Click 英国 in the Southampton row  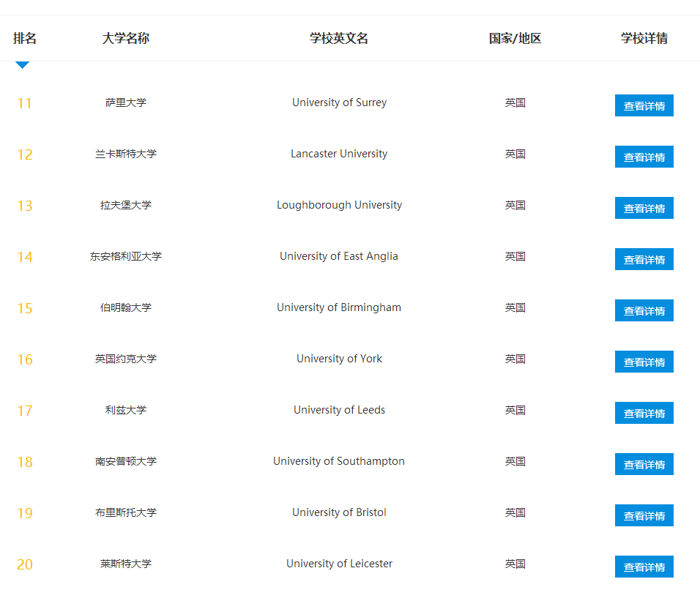(515, 461)
